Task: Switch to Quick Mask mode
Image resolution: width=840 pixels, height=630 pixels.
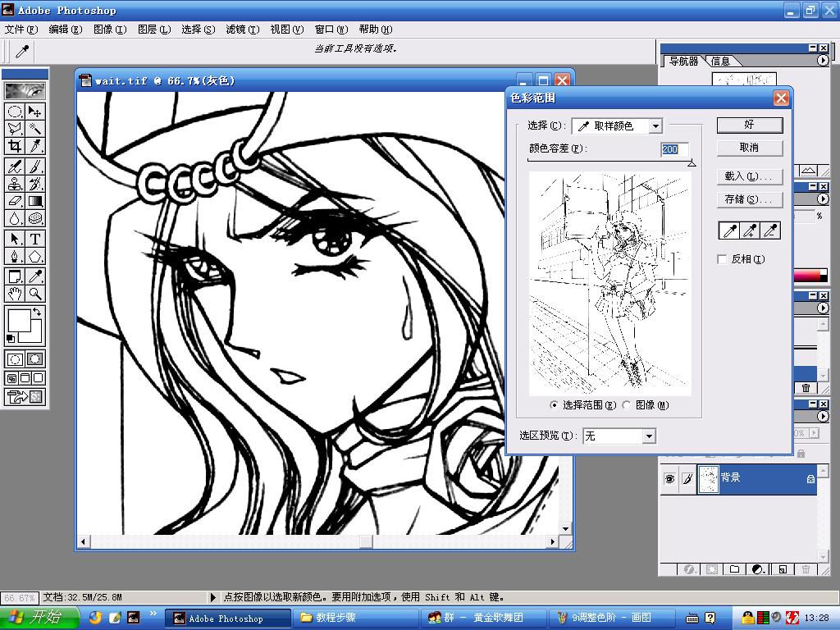Action: [x=34, y=359]
